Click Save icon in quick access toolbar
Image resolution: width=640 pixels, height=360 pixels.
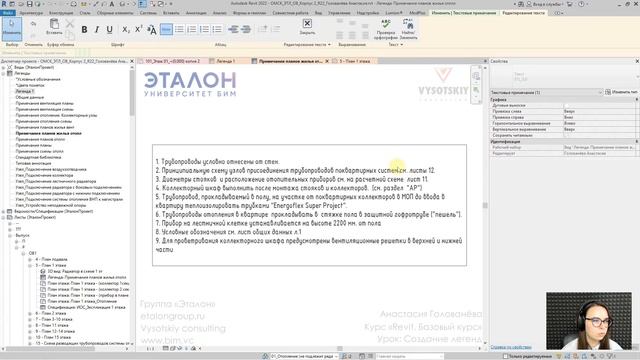(x=29, y=4)
